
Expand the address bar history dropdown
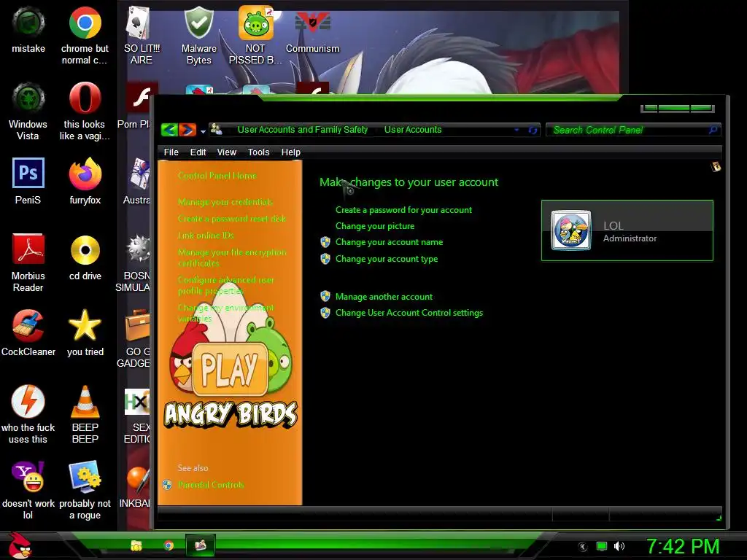click(x=516, y=130)
